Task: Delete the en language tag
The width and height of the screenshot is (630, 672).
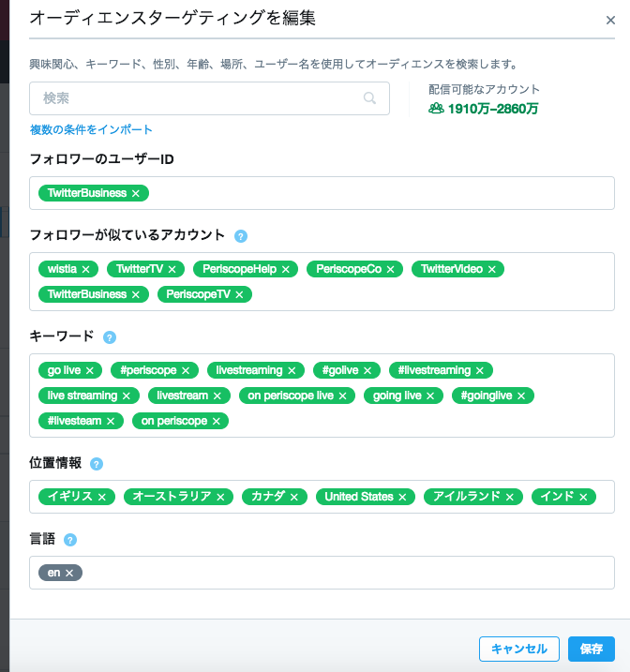Action: tap(69, 573)
